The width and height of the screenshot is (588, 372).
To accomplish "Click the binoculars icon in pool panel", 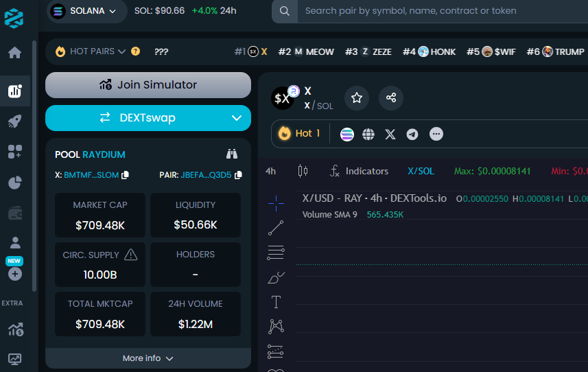I will pyautogui.click(x=232, y=154).
